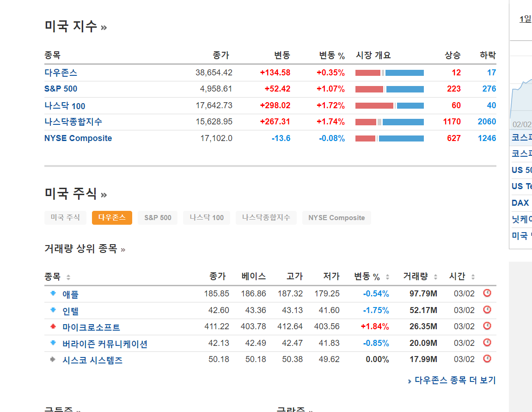The image size is (532, 412).
Task: Click the 베이스 column header
Action: [x=253, y=276]
